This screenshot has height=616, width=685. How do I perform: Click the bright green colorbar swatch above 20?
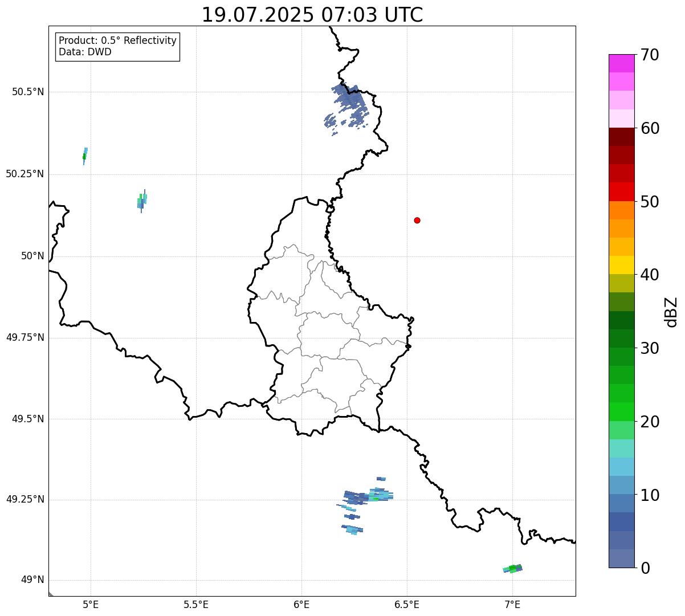click(621, 411)
